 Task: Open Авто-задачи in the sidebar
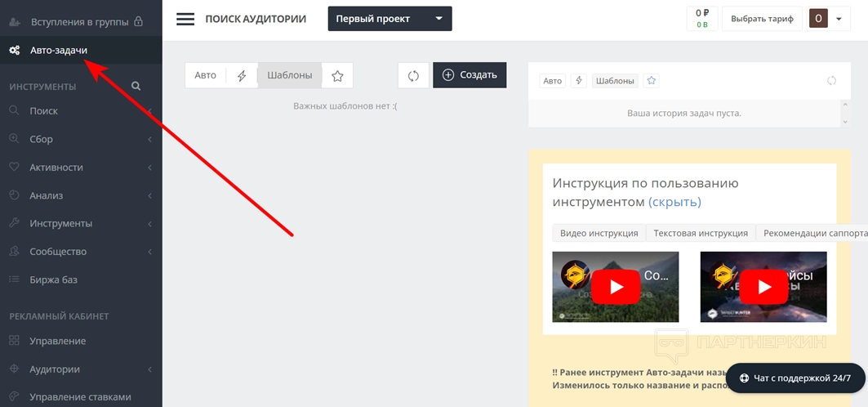pyautogui.click(x=59, y=51)
